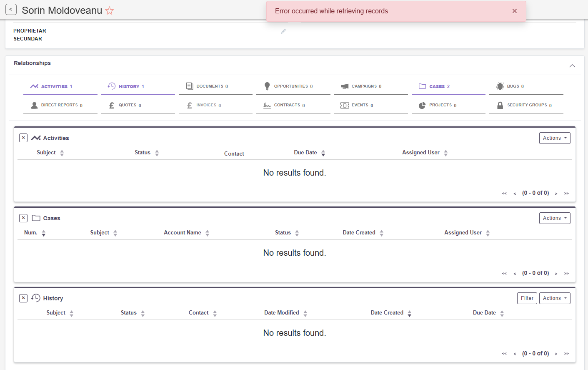Click the Contact column header in Activities
Image resolution: width=588 pixels, height=370 pixels.
tap(234, 154)
